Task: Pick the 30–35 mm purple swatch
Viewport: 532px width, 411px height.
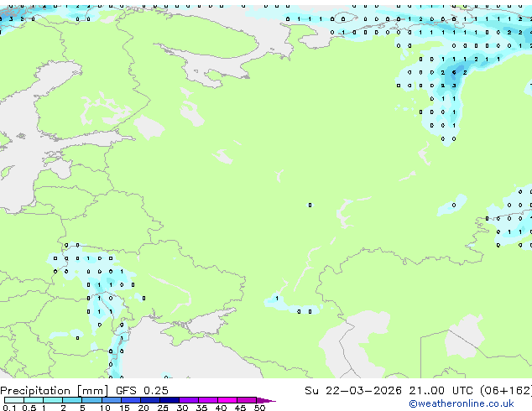Action: click(189, 400)
